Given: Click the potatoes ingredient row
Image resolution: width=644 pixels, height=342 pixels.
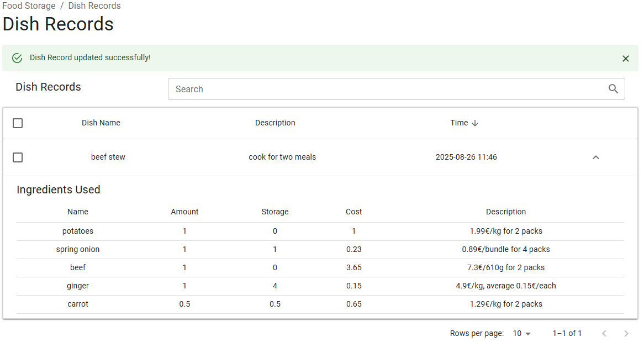Looking at the screenshot, I should click(x=320, y=231).
